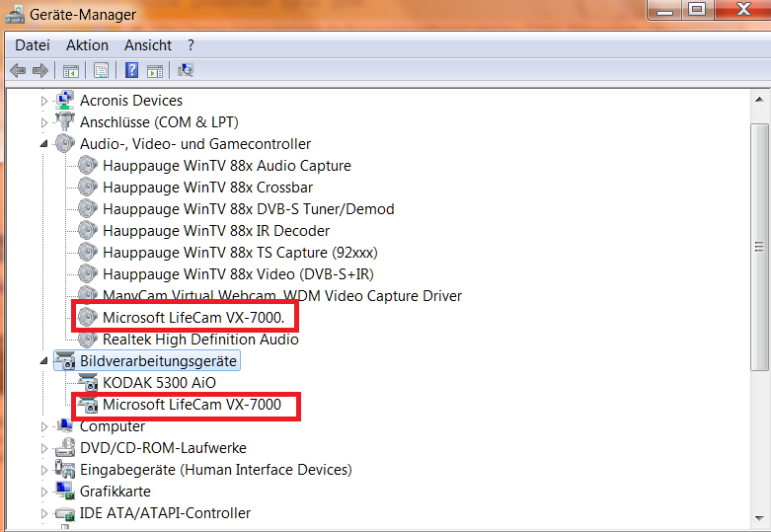771x532 pixels.
Task: Select ManyCam Virtual Webcam WDM driver
Action: 282,295
